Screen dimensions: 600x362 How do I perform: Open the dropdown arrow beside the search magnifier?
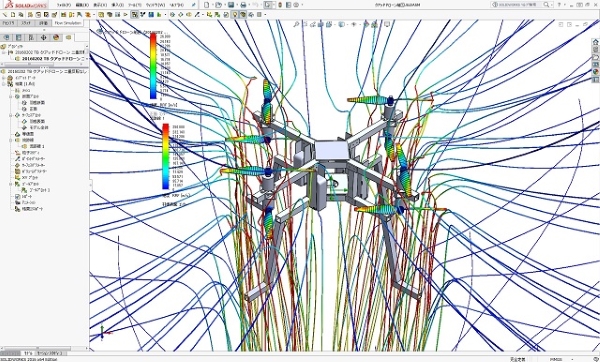[552, 5]
